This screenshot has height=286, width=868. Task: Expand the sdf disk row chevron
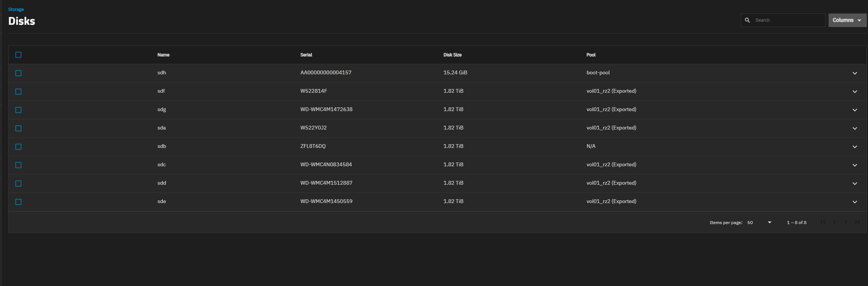coord(854,92)
